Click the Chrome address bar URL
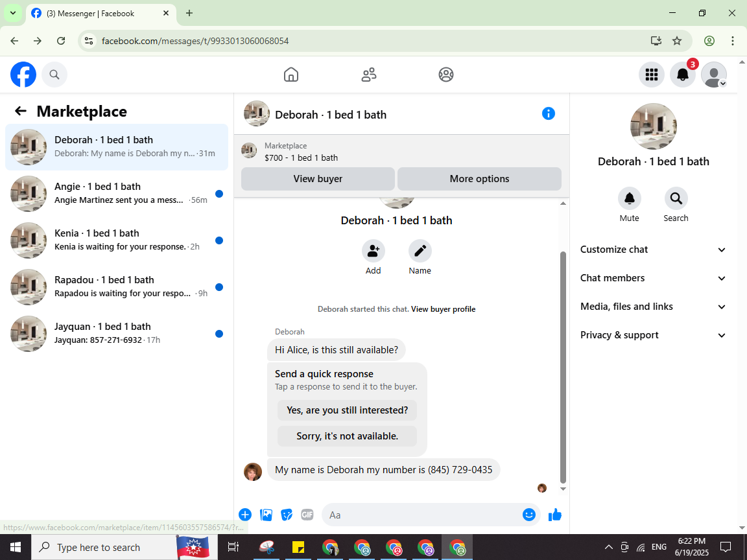 pyautogui.click(x=195, y=41)
